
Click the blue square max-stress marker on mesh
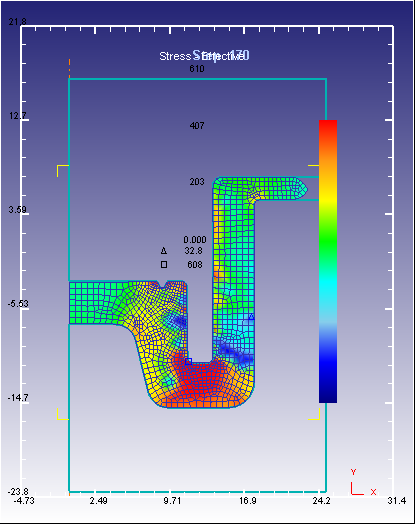pos(188,361)
